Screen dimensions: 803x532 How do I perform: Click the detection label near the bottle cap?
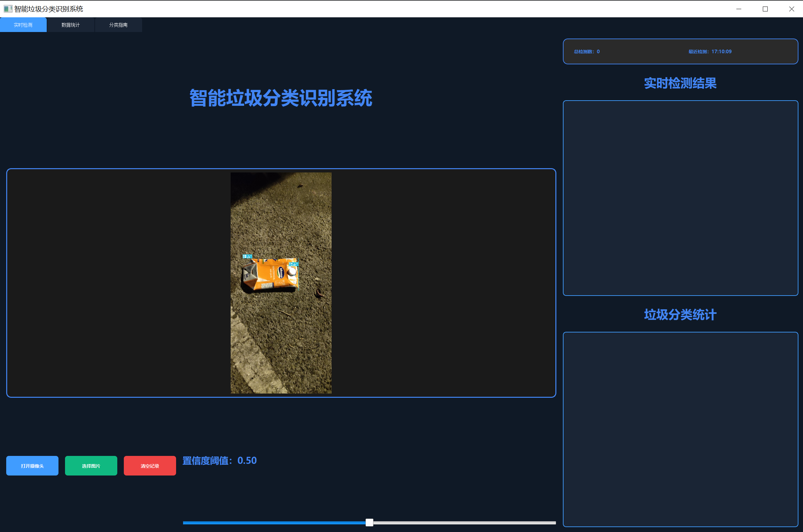[293, 264]
